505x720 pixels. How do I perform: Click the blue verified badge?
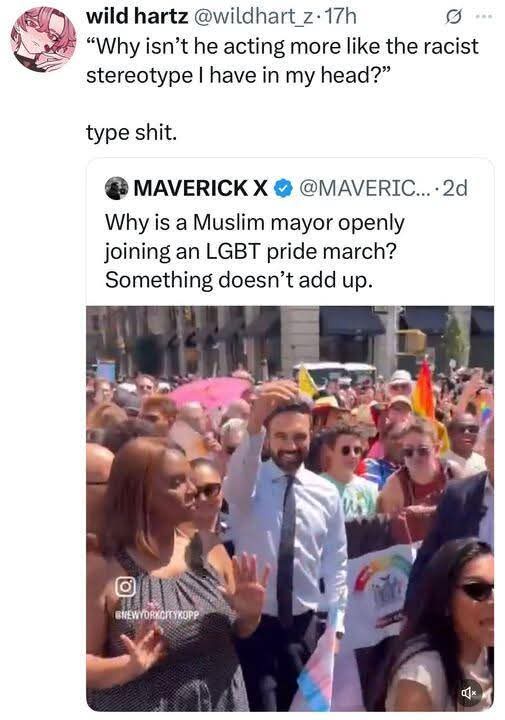pos(284,188)
